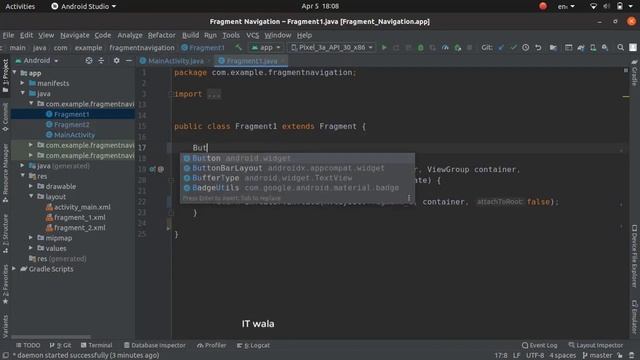This screenshot has width=640, height=360.
Task: Select Button android.widget completion suggestion
Action: pos(298,158)
